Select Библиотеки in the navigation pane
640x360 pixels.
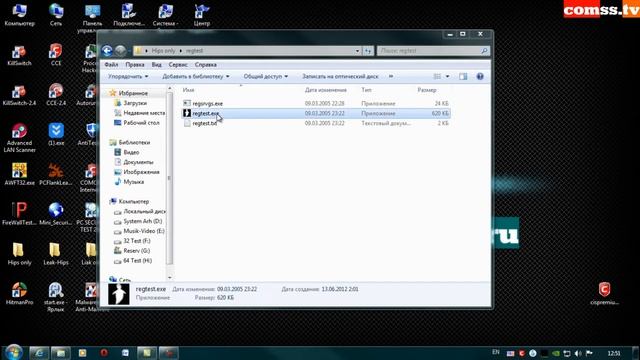[134, 142]
